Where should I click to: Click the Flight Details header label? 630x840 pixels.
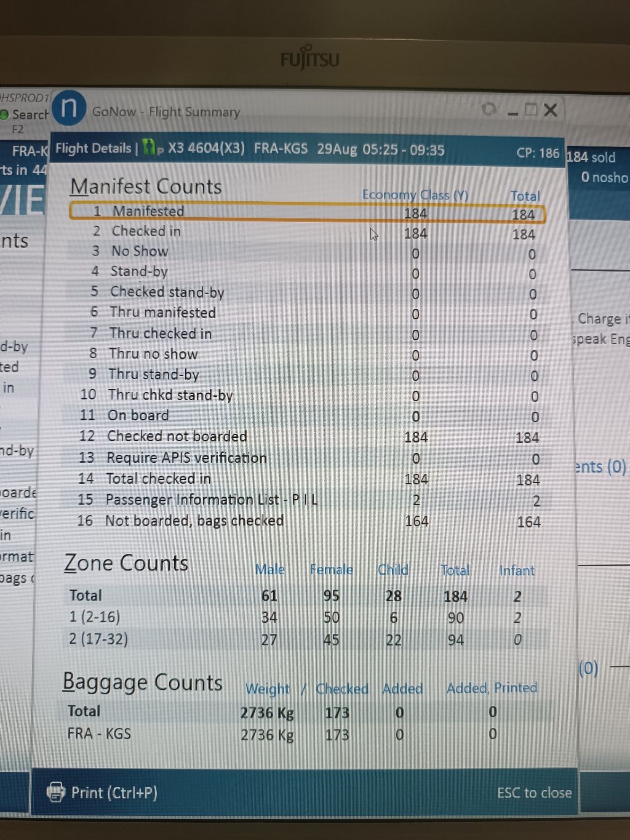tap(93, 148)
